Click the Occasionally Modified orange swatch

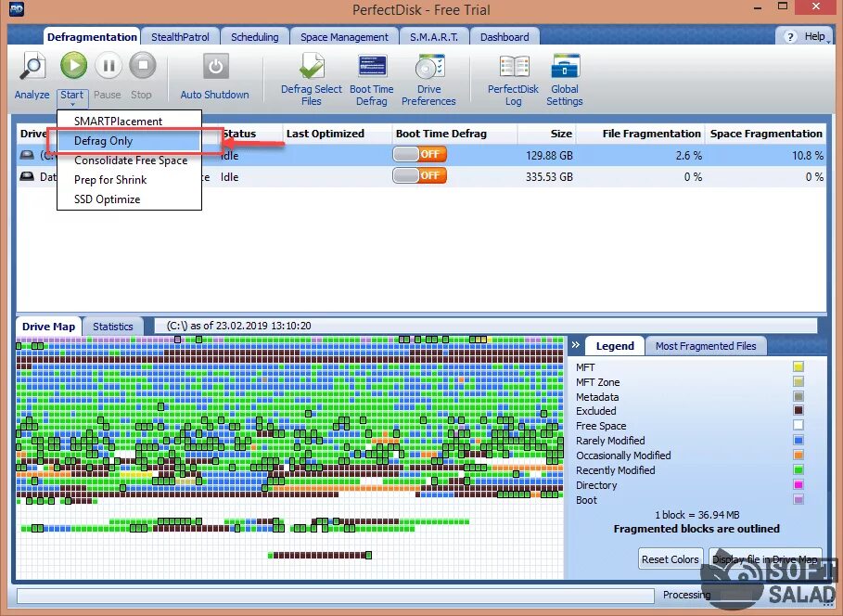coord(798,456)
